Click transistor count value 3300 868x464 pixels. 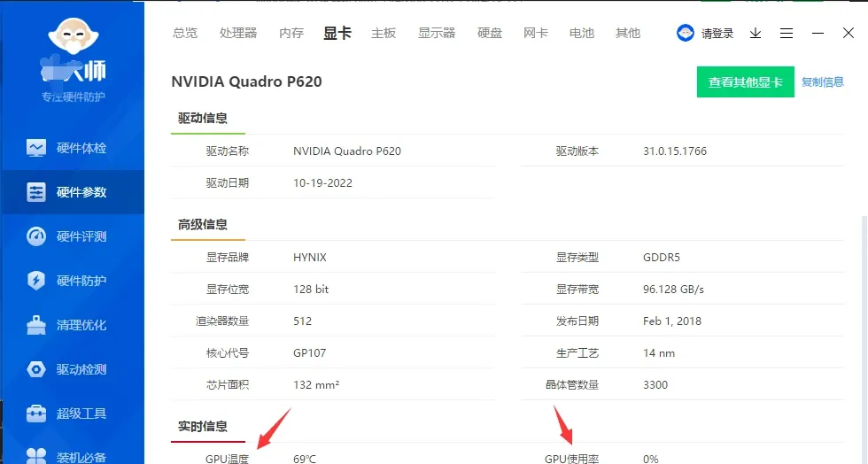coord(655,385)
